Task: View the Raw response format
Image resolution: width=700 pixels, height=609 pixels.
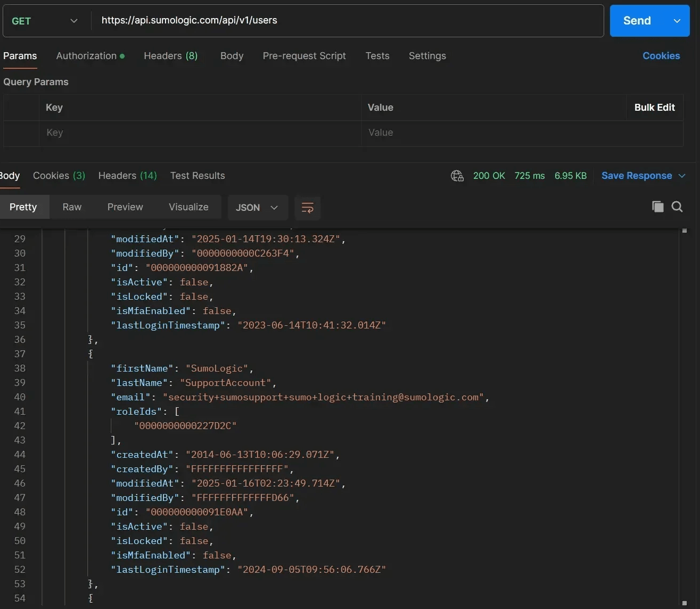Action: (72, 207)
